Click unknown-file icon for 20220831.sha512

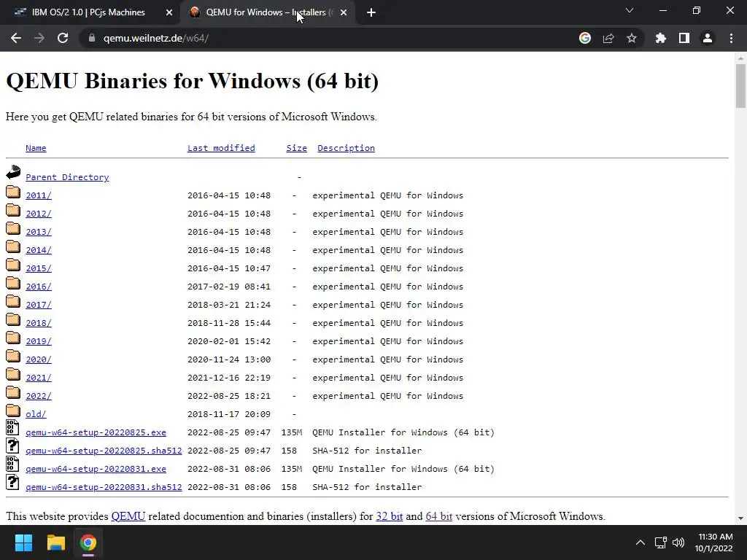click(13, 482)
